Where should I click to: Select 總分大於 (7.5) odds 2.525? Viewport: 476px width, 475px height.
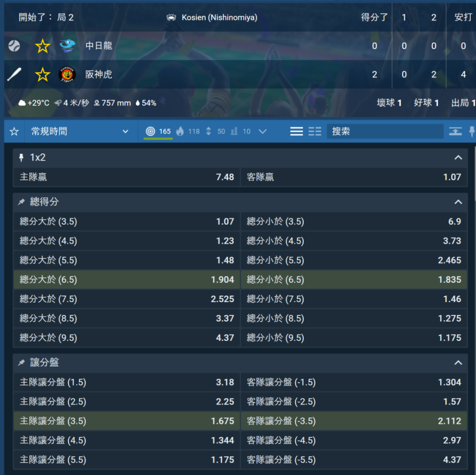click(x=127, y=299)
